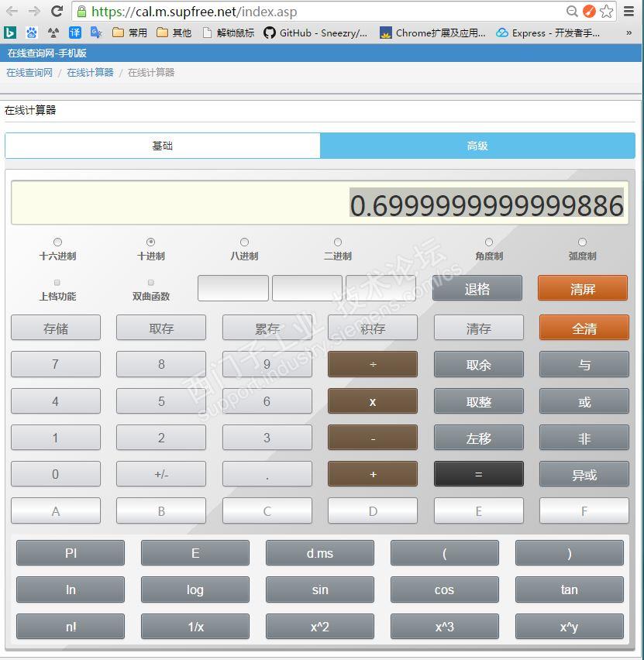
Task: Switch to the 高级 calculator tab
Action: tap(477, 146)
